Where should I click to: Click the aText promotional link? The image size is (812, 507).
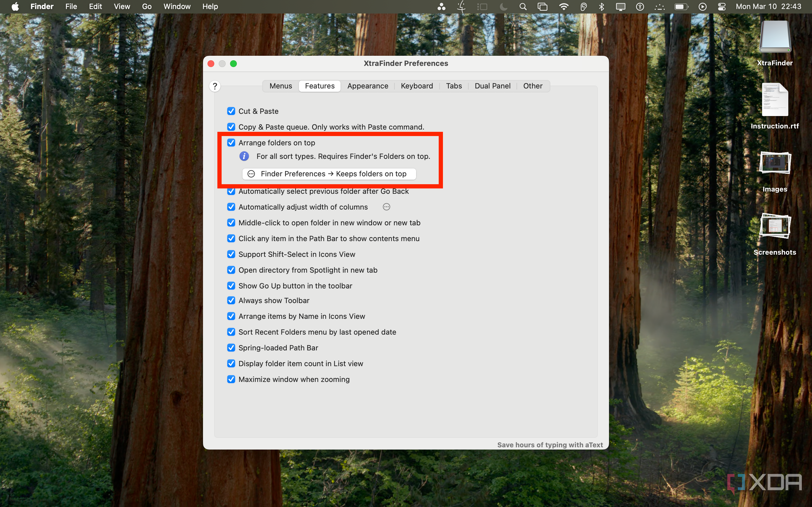point(550,445)
